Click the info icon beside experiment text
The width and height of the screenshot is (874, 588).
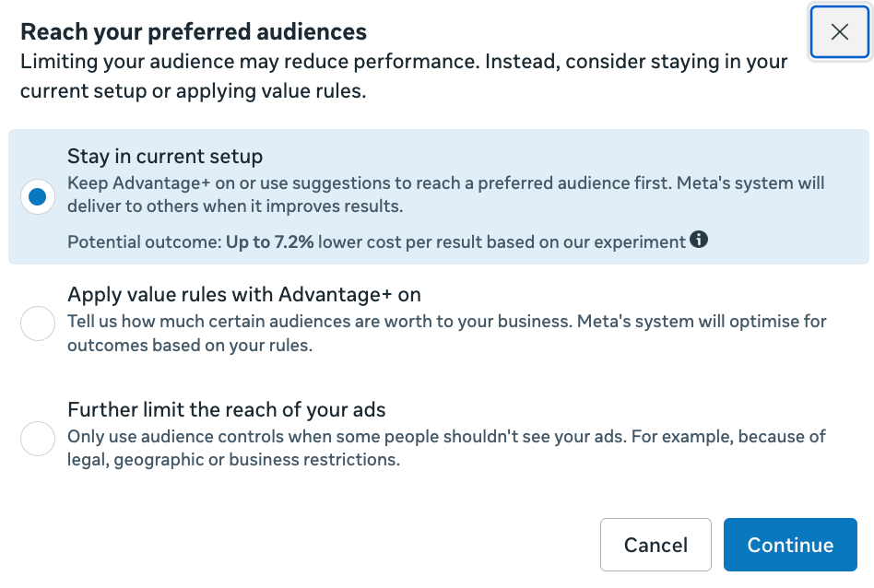699,241
